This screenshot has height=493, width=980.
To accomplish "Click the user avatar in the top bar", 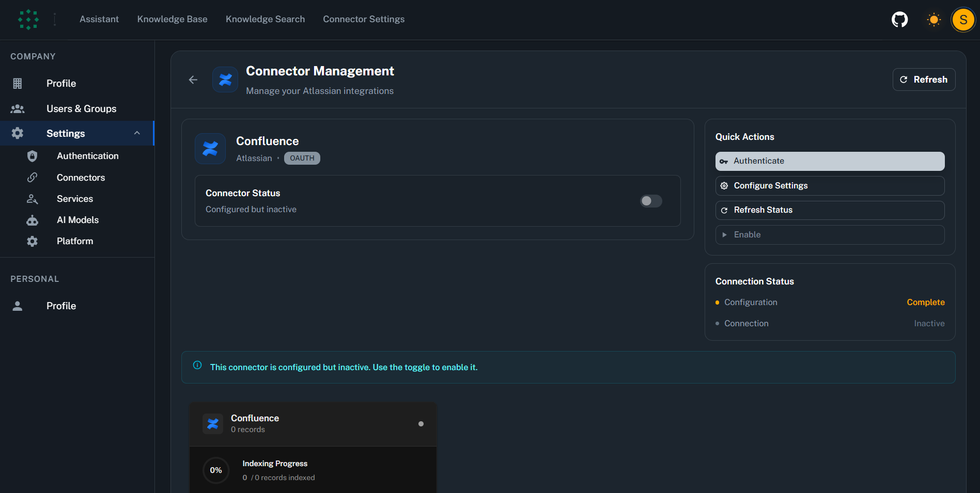I will 962,19.
